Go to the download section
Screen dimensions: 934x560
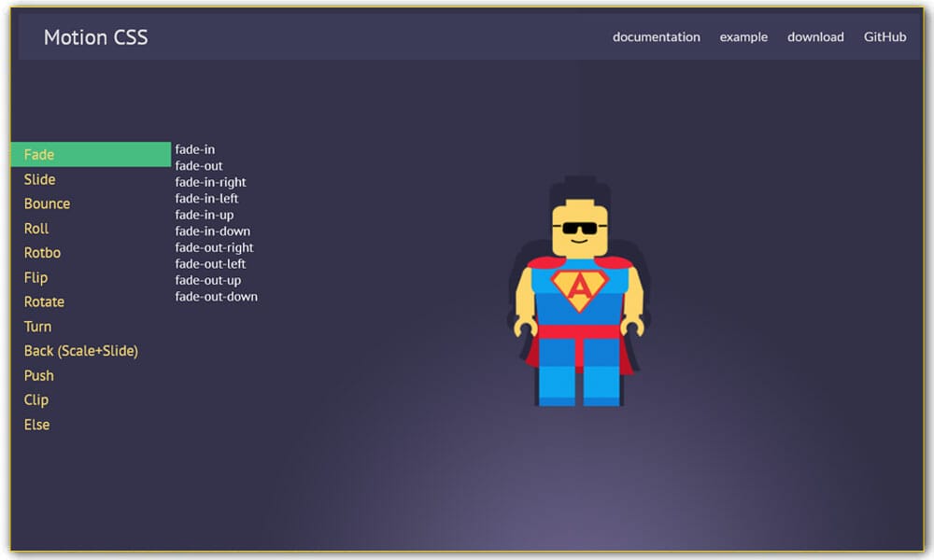[x=814, y=37]
